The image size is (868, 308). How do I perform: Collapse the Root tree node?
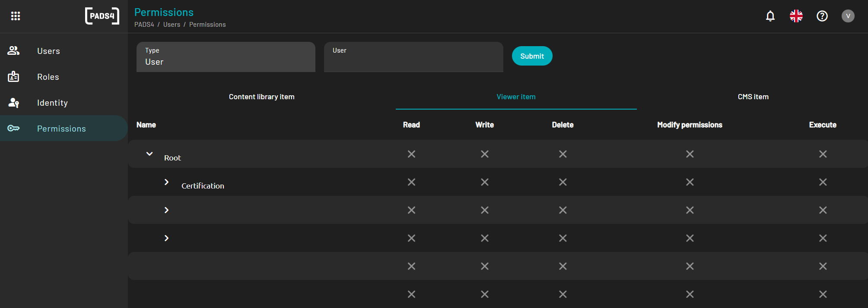[149, 154]
